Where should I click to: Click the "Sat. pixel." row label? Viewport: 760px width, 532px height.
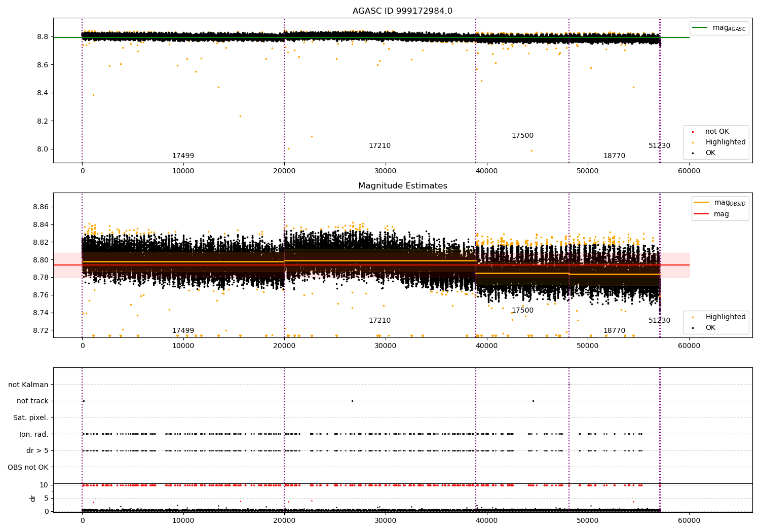pos(31,418)
